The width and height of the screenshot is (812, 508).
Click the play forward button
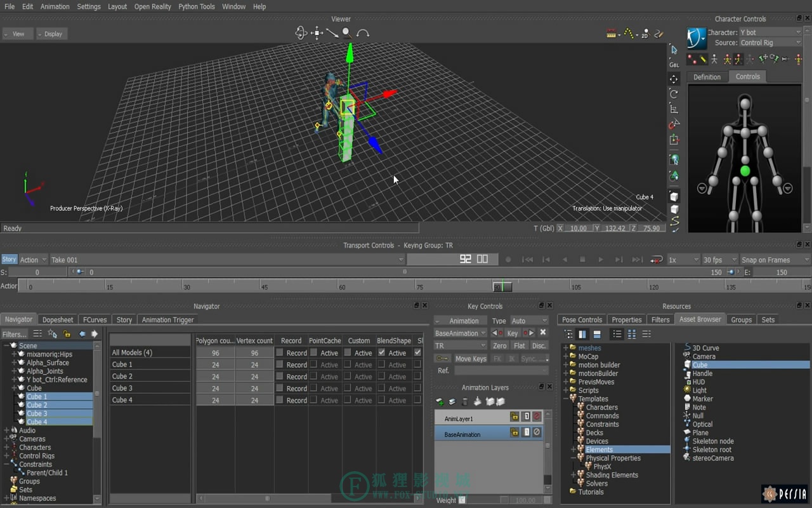pos(601,260)
